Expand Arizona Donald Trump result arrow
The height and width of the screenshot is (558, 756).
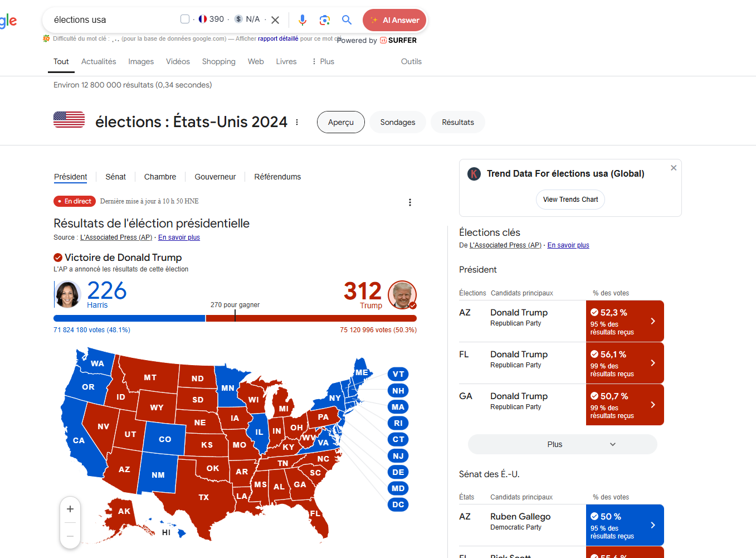[x=653, y=321]
